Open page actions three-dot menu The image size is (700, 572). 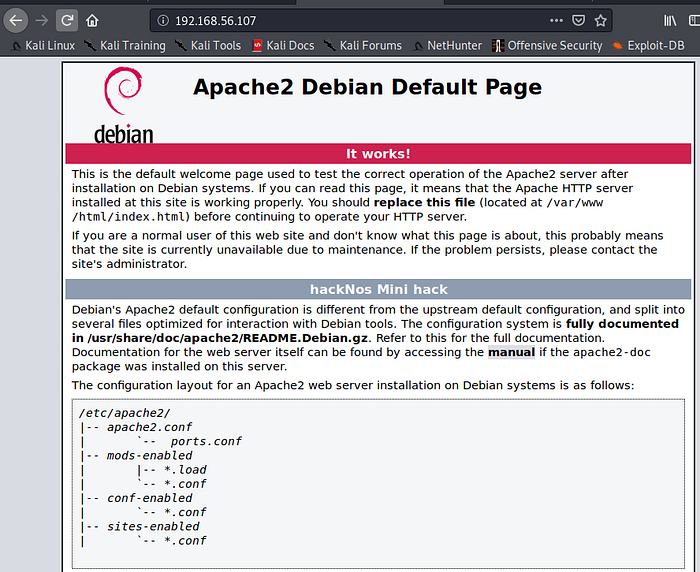pos(556,20)
